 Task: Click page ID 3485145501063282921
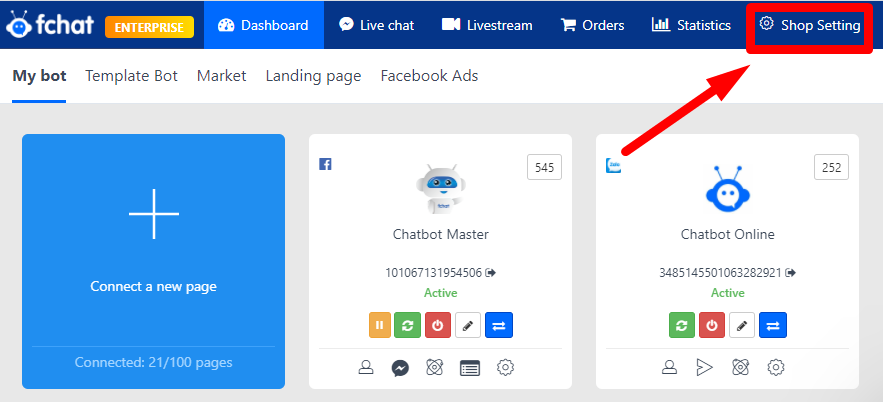[x=720, y=273]
